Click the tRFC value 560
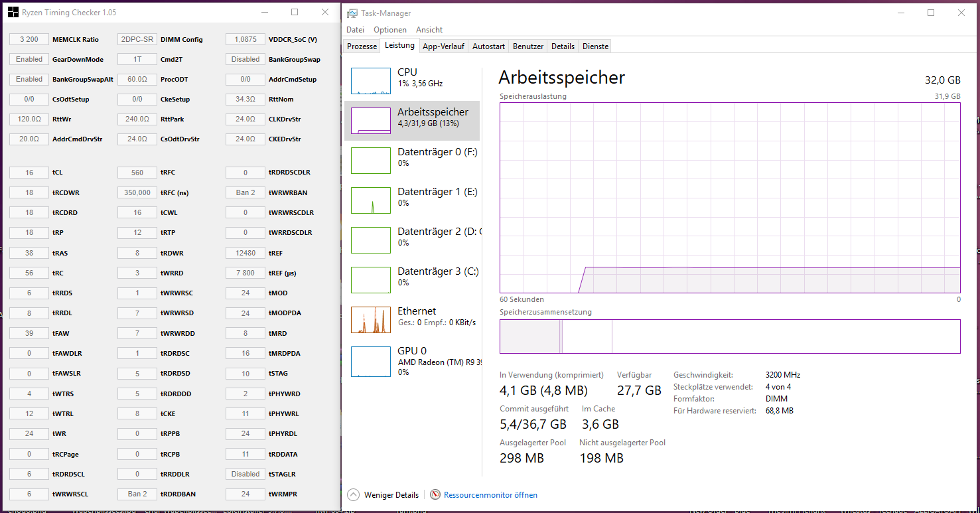This screenshot has width=980, height=513. [x=137, y=173]
